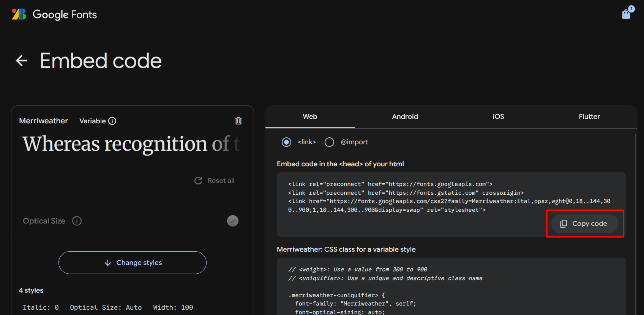Click the Google Fonts logo icon

pos(19,14)
